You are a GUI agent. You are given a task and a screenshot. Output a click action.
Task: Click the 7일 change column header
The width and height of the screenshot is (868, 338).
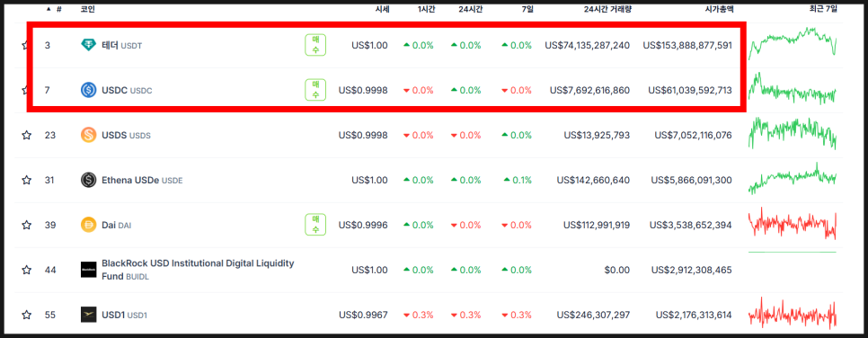pyautogui.click(x=527, y=9)
